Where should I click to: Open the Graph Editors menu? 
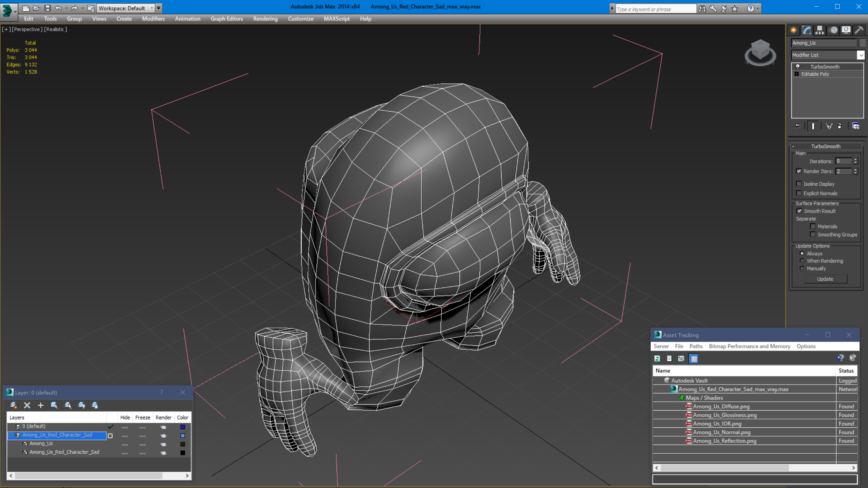[x=227, y=19]
